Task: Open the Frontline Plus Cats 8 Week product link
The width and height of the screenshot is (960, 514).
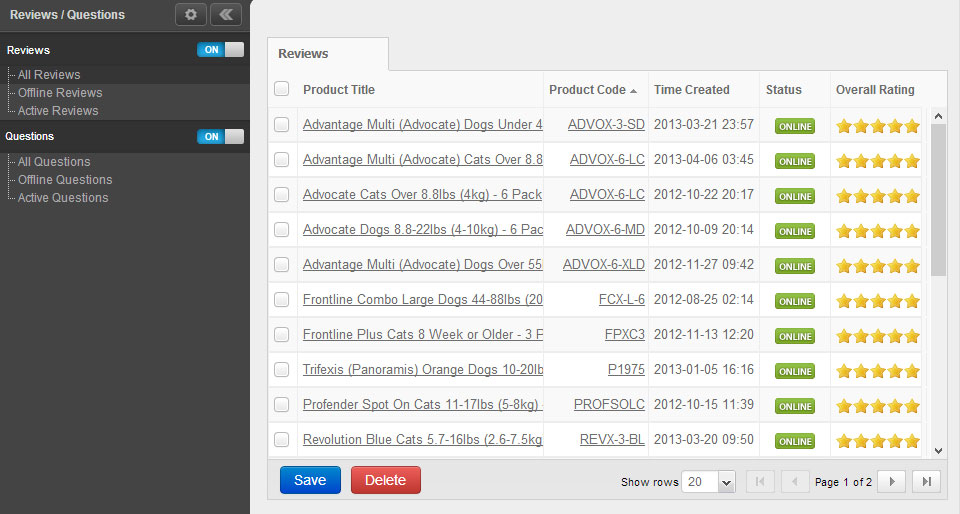Action: (423, 335)
